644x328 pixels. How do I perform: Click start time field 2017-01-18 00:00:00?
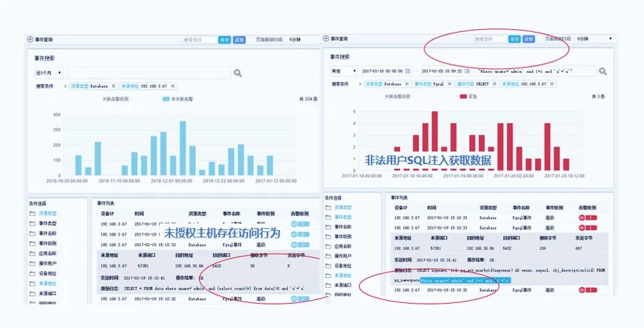coord(387,71)
